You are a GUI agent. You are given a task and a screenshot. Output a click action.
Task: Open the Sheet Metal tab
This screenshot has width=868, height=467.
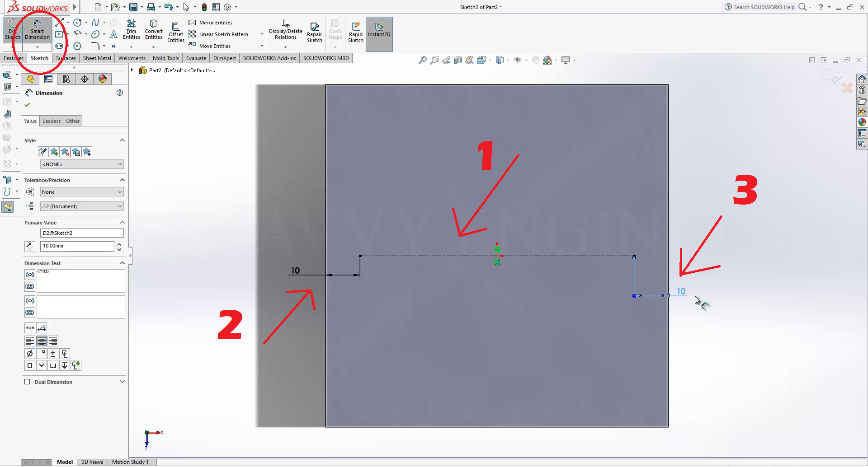(x=97, y=58)
